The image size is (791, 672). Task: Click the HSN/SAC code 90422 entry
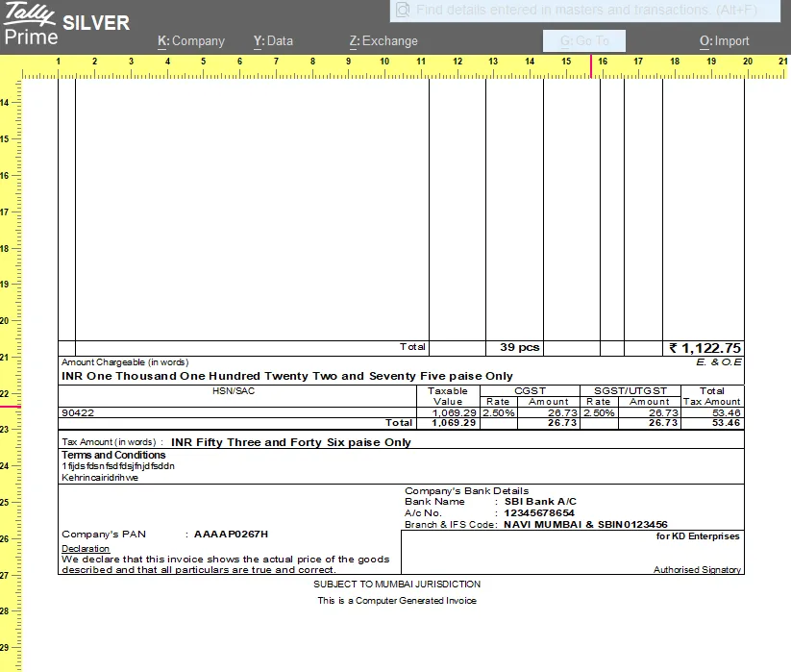(73, 412)
